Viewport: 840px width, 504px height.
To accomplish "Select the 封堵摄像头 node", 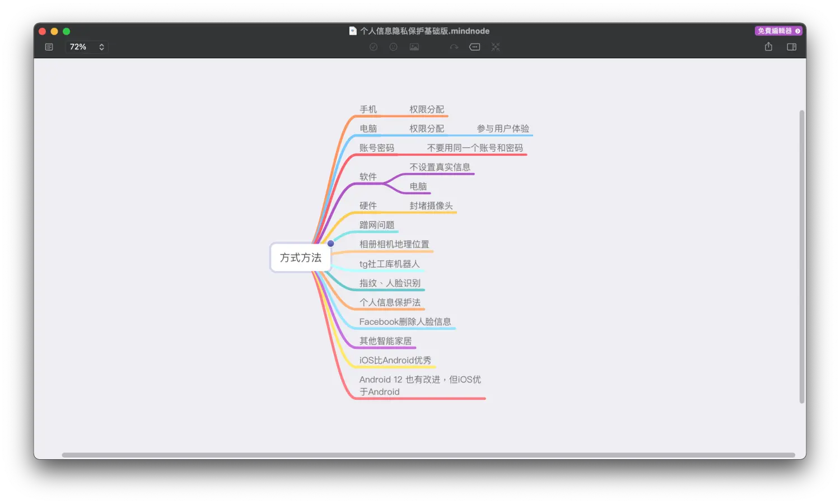I will point(431,206).
